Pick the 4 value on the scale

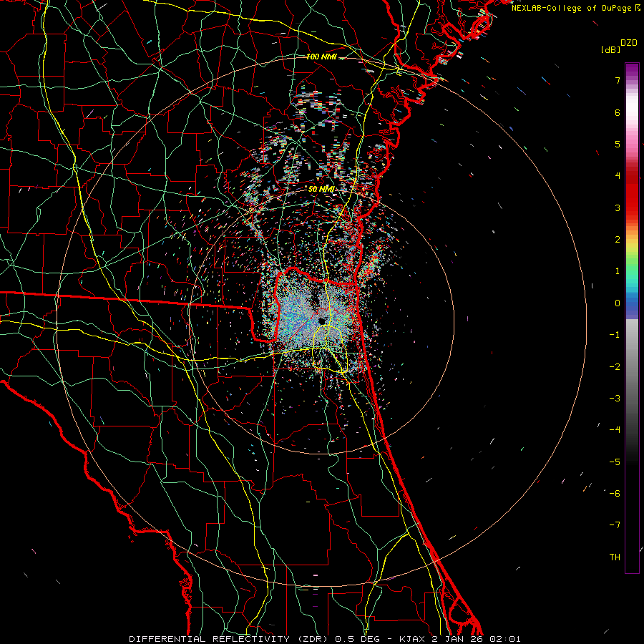tap(617, 176)
